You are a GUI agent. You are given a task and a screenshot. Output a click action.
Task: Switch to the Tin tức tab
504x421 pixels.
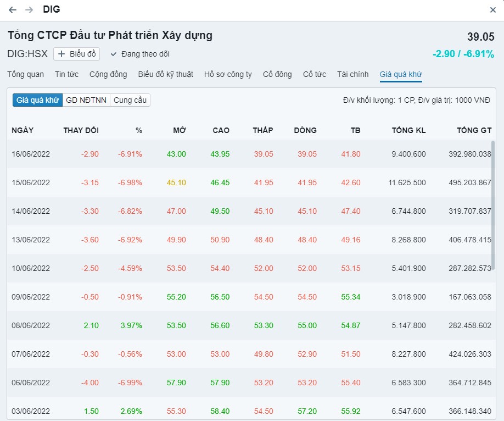[x=66, y=74]
